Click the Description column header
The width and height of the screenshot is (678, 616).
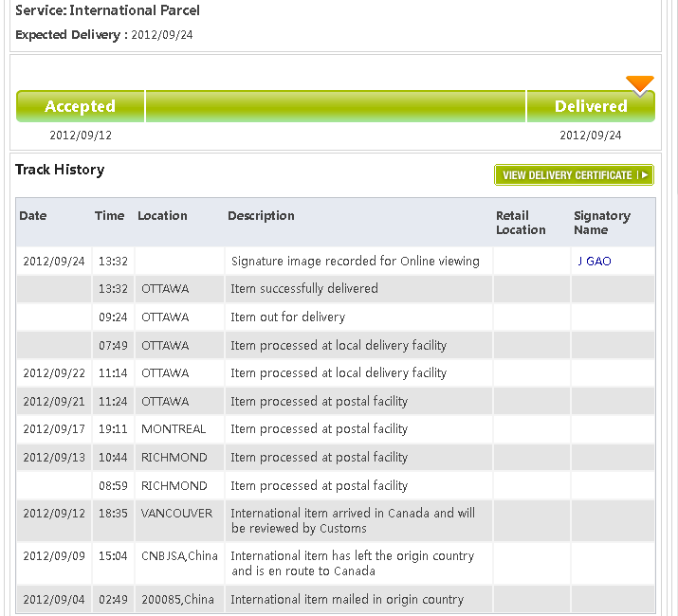pyautogui.click(x=261, y=216)
